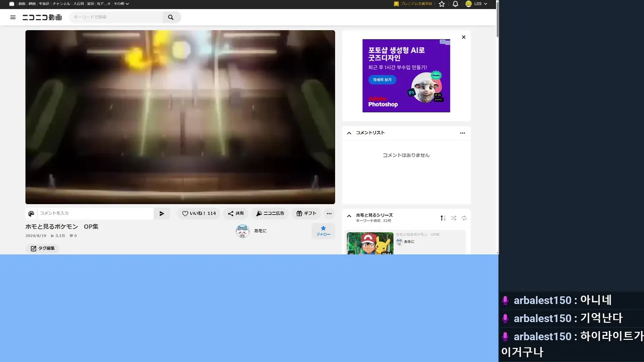Click the いいね！ 114 heart button
644x362 pixels.
[x=199, y=214]
